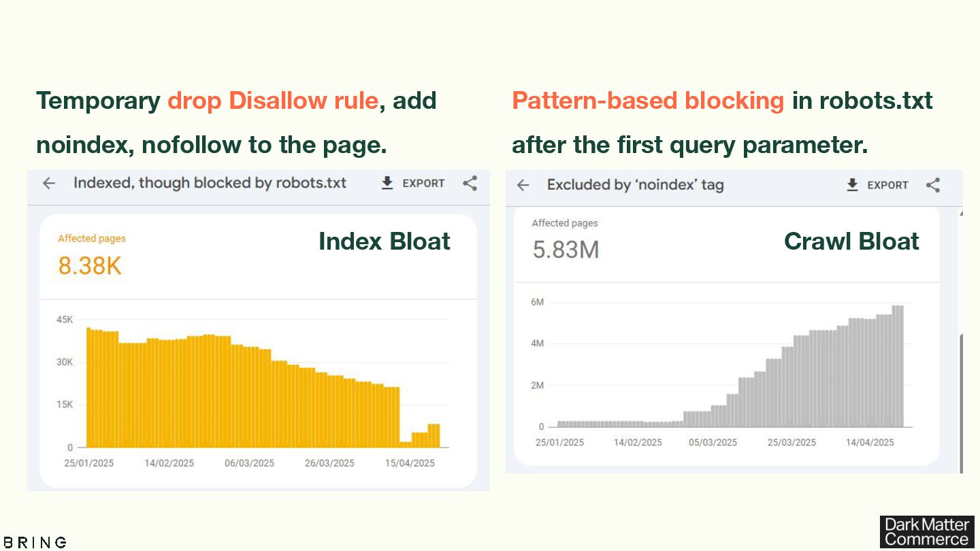Share the Excluded by noindex report
This screenshot has width=980, height=551.
coord(933,185)
